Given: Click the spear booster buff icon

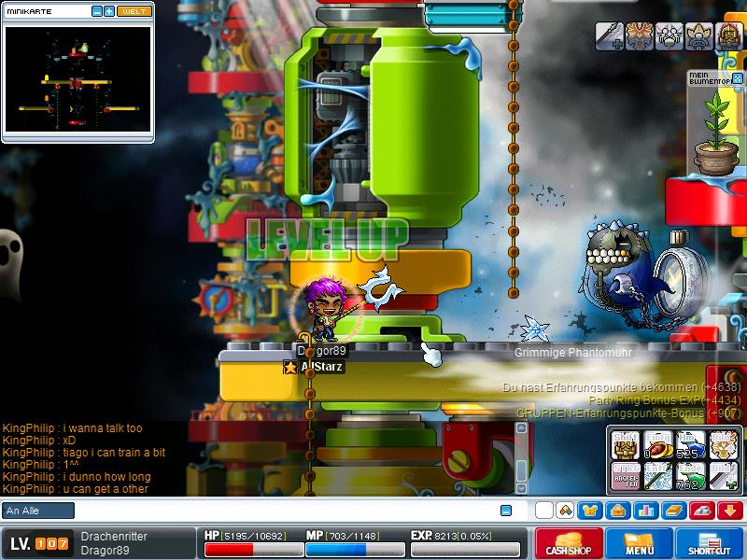Looking at the screenshot, I should 610,35.
